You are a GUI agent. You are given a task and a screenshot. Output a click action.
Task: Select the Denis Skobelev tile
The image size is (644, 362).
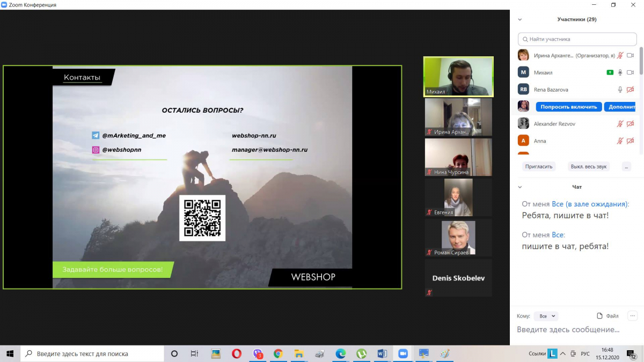tap(458, 278)
